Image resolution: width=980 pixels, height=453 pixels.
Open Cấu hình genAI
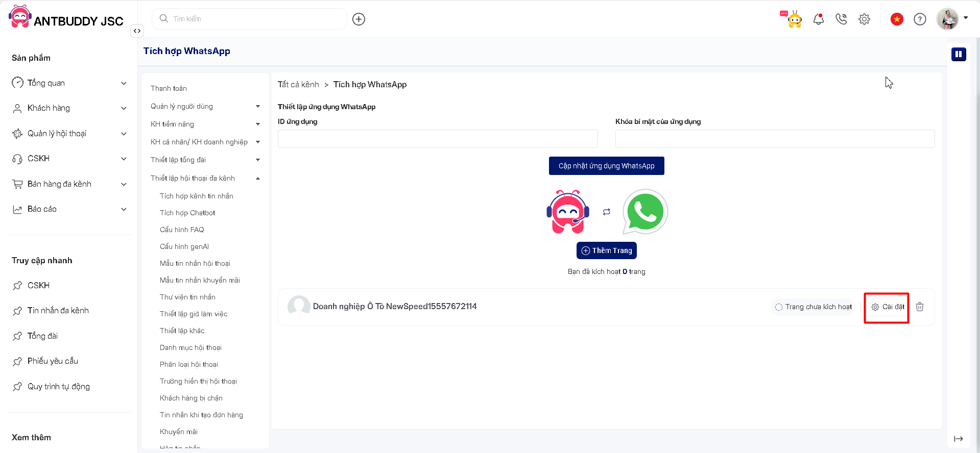184,246
